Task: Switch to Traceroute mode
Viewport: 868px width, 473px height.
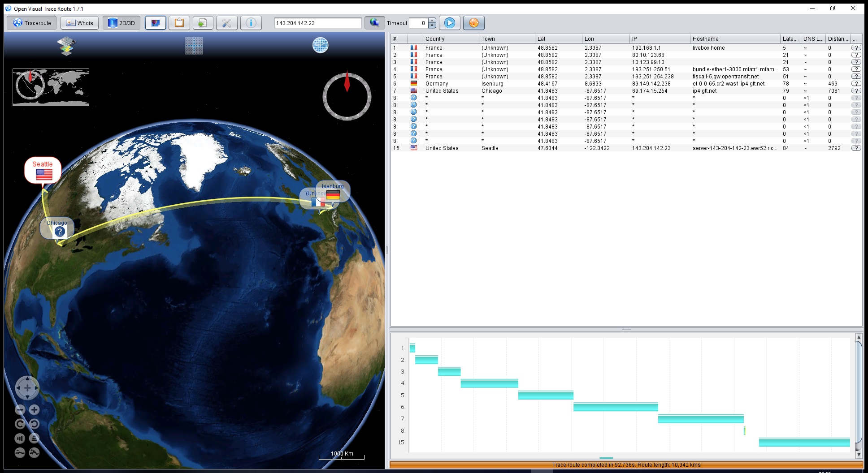Action: click(32, 23)
